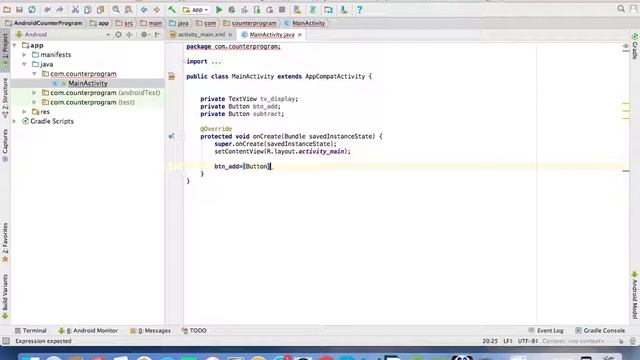Collapse the app module tree node

15,45
